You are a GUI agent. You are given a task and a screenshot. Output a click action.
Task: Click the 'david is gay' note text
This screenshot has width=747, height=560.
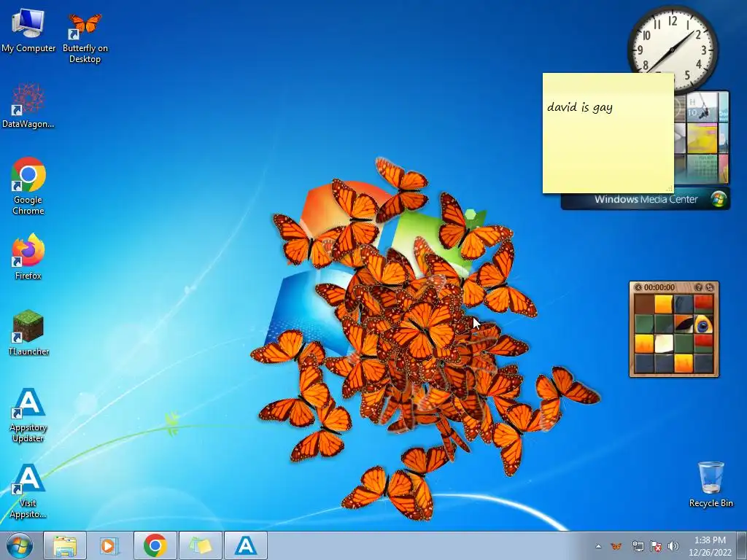point(579,107)
